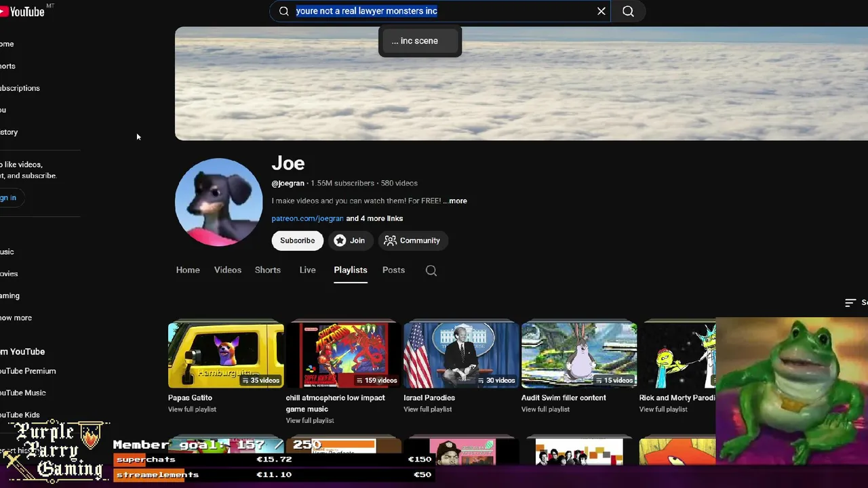Click the YouTube logo
The width and height of the screenshot is (868, 488).
(22, 11)
